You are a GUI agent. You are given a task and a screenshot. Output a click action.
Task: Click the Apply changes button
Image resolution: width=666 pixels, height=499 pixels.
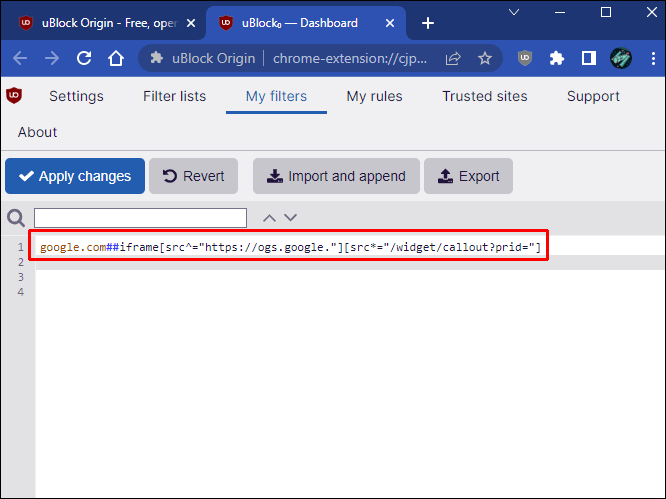(75, 176)
